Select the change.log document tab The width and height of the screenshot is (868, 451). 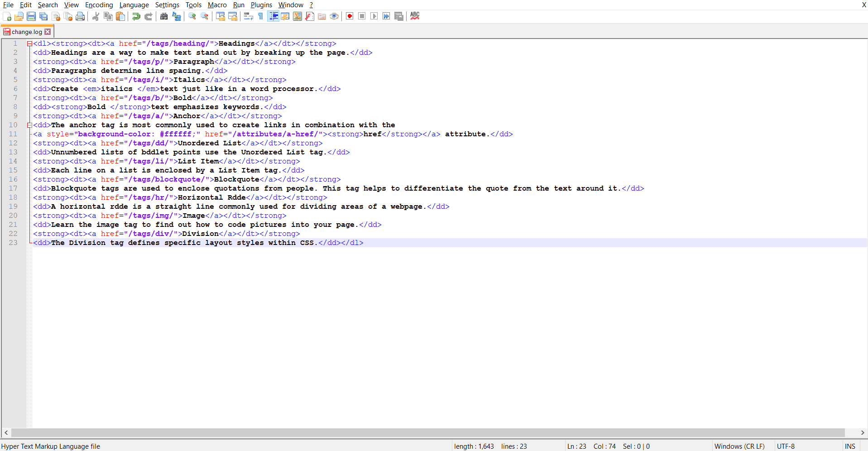pyautogui.click(x=26, y=32)
